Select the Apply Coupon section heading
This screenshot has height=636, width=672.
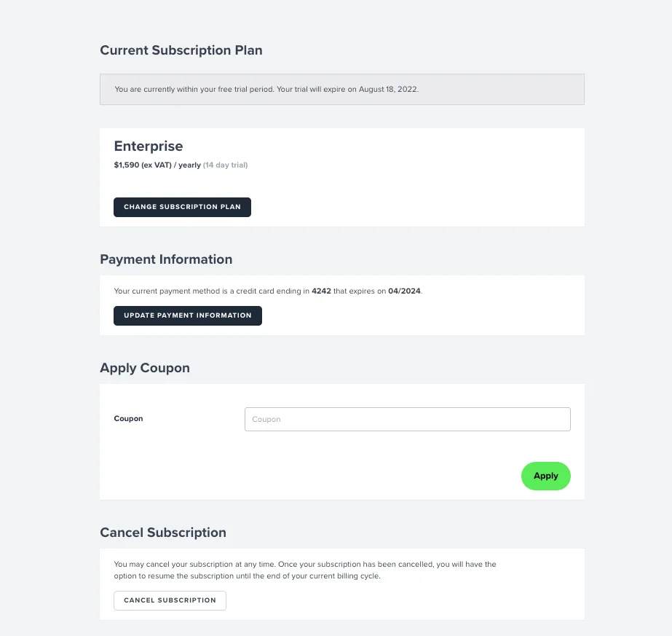pyautogui.click(x=144, y=368)
